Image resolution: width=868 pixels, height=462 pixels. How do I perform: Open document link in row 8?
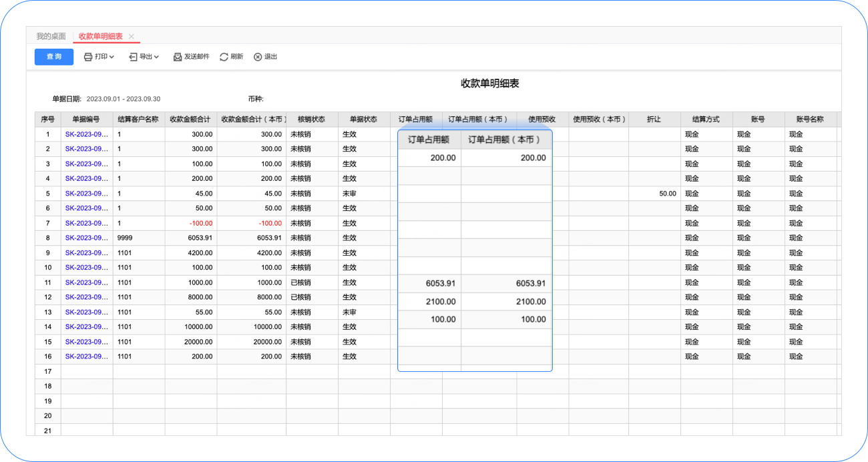86,238
